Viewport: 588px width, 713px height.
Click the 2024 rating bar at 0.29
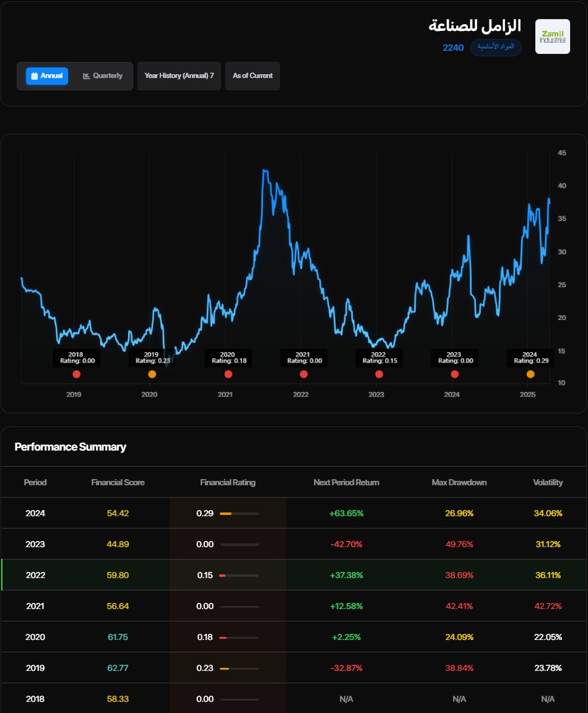click(239, 514)
